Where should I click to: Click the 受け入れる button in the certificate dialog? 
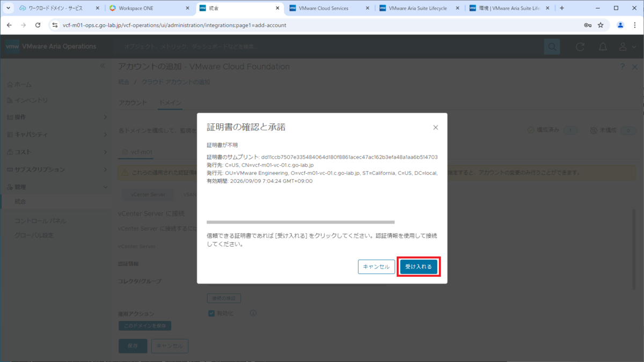[x=419, y=267]
